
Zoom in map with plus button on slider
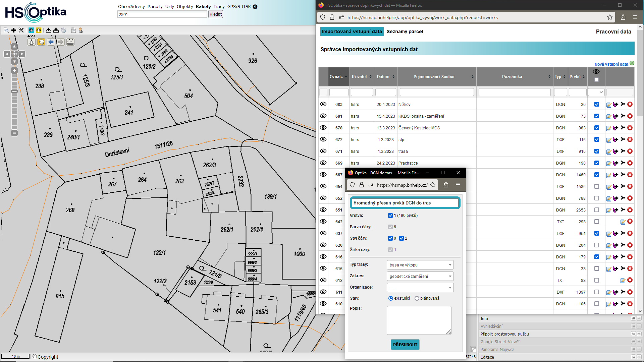14,70
